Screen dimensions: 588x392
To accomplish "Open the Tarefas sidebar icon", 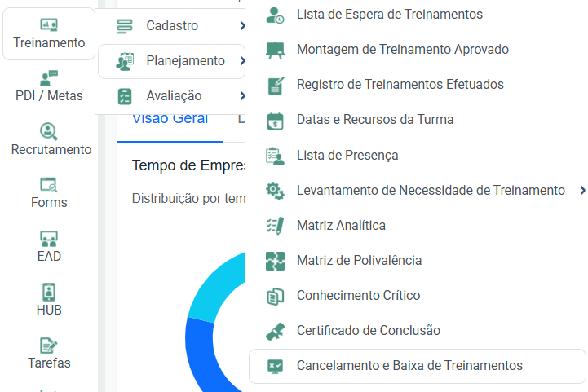I will pos(49,346).
